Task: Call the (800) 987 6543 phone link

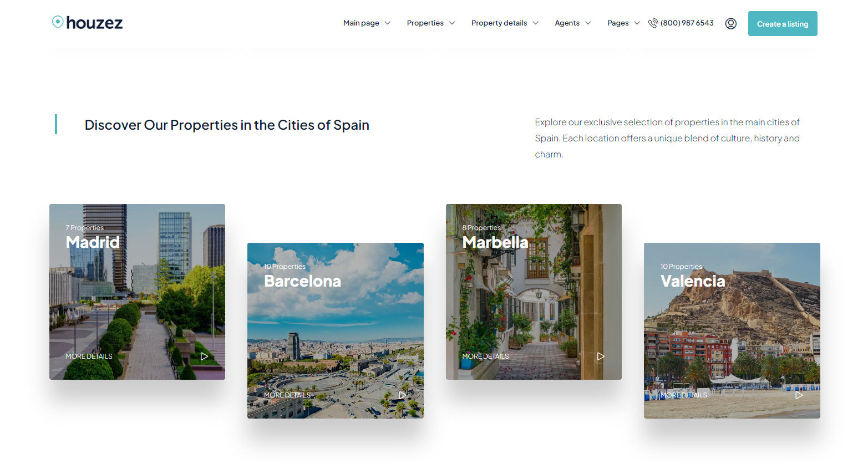Action: [687, 23]
